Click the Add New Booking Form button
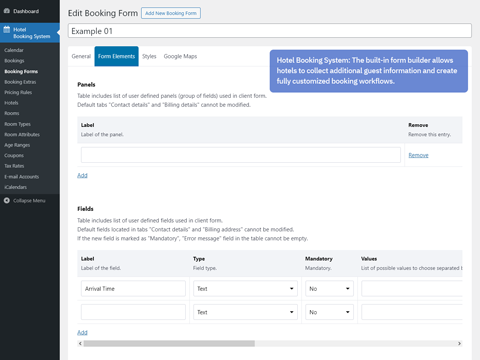This screenshot has height=360, width=480. tap(171, 13)
